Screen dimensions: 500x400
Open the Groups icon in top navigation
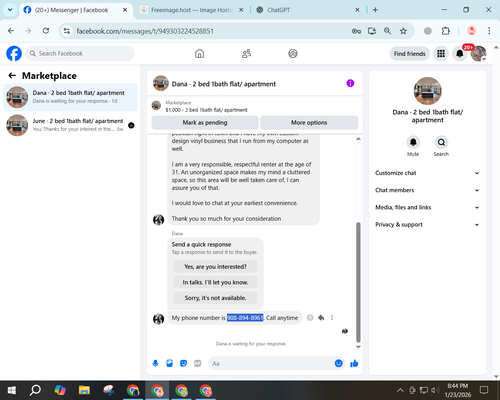tap(293, 54)
